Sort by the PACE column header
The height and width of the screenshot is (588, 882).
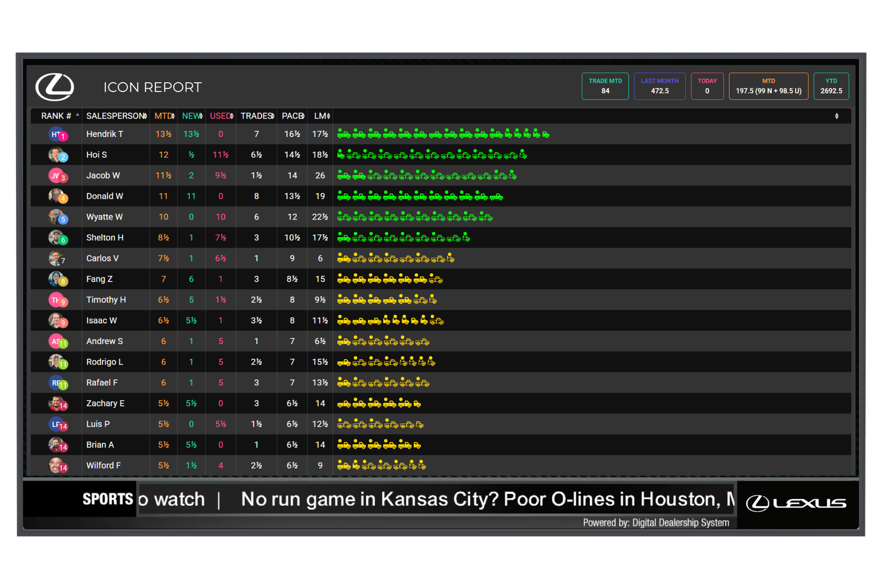293,116
